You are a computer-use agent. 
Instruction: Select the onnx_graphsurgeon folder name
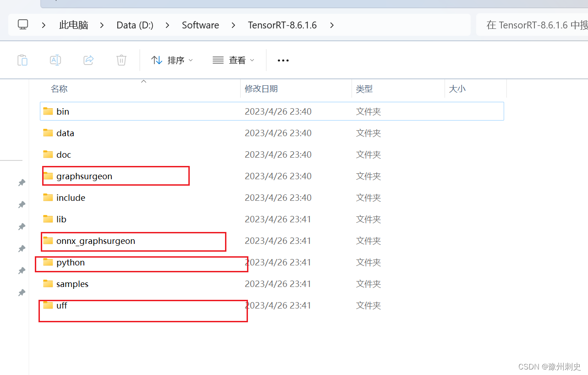pyautogui.click(x=96, y=241)
